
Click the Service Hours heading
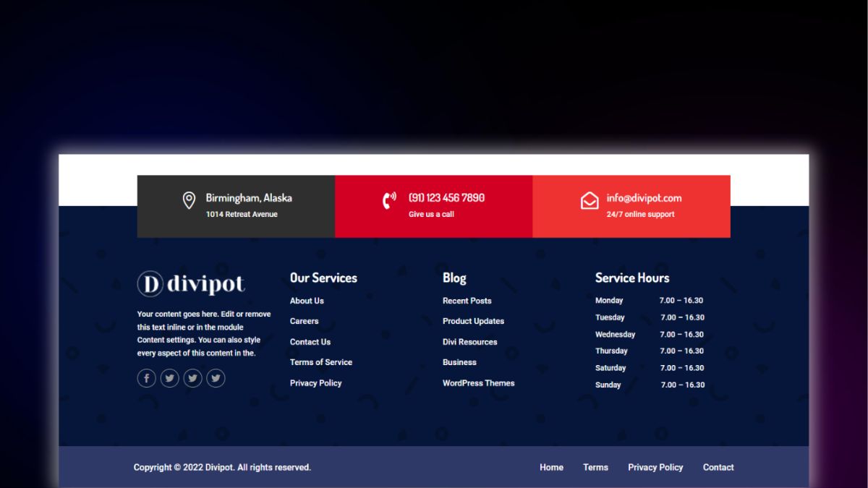pos(632,278)
